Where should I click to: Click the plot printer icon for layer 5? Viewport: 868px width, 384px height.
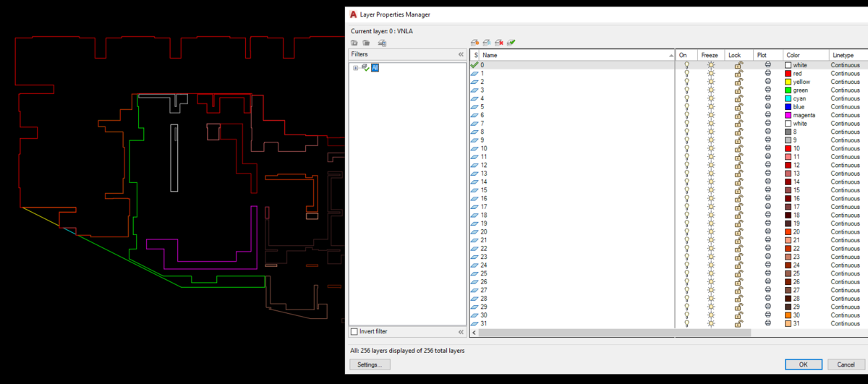(x=768, y=107)
